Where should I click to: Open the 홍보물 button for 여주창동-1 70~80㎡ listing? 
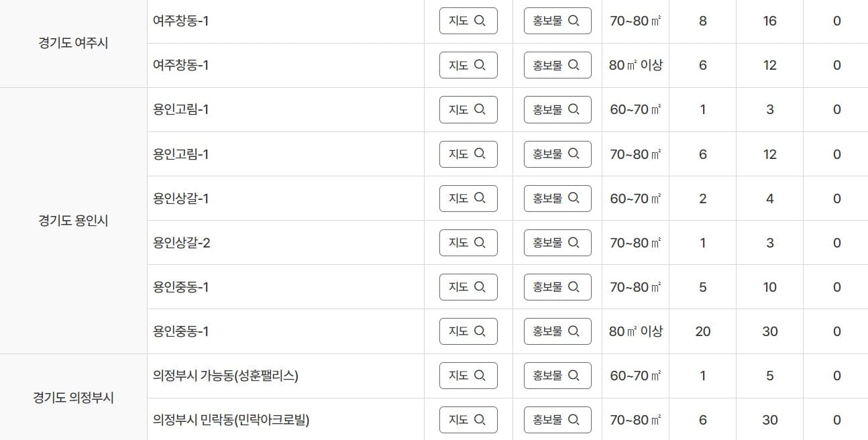pos(557,21)
